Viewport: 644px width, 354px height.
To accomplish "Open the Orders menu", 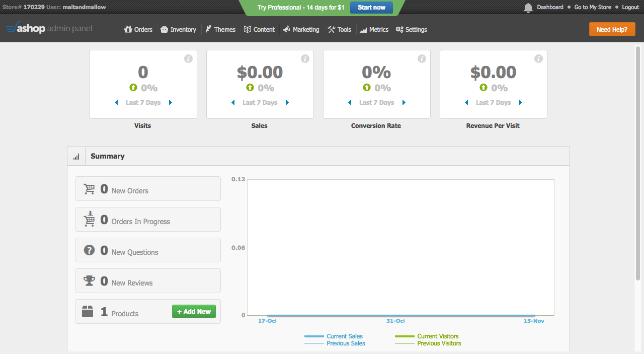I will [x=138, y=30].
